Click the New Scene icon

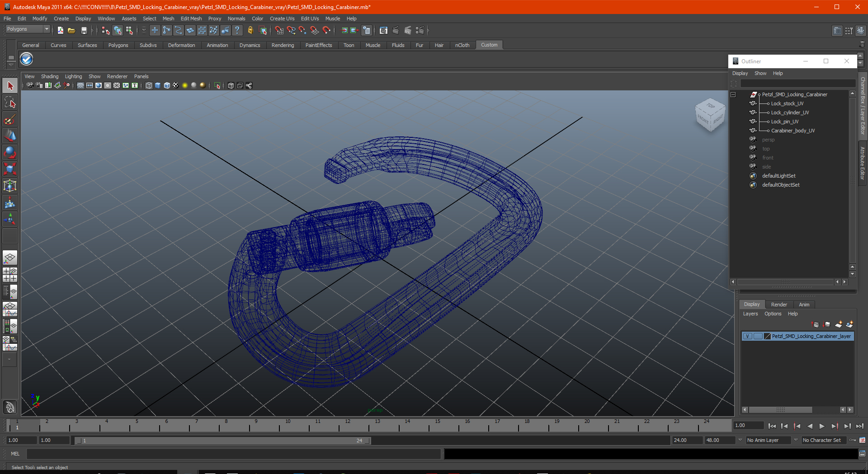tap(60, 30)
